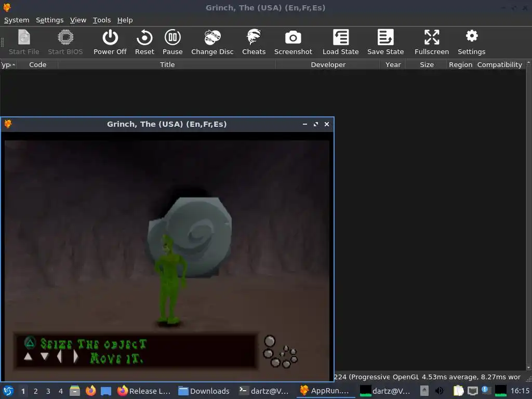
Task: Sort game list by Type column
Action: tap(8, 64)
